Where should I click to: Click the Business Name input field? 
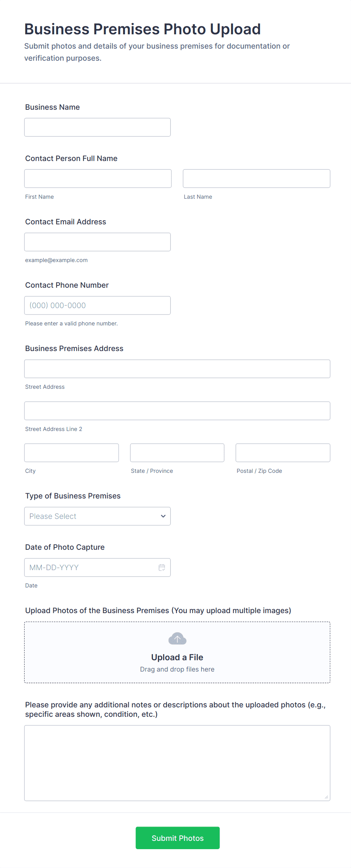[x=97, y=127]
